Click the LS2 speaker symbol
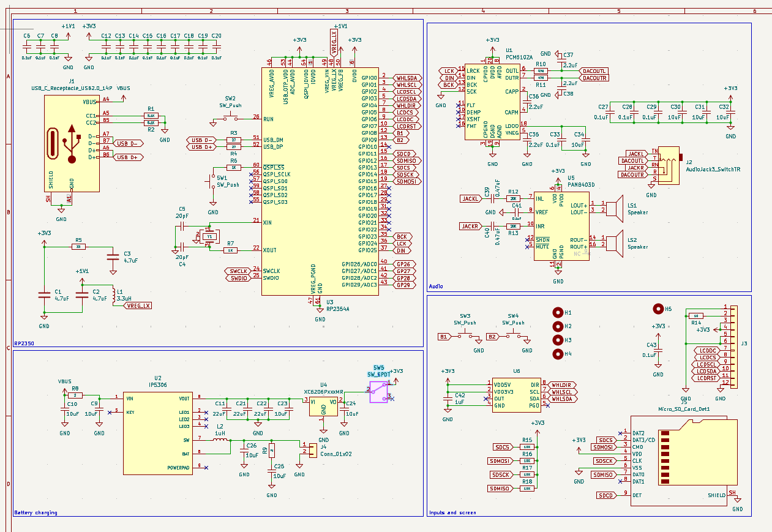The image size is (772, 532). [614, 243]
